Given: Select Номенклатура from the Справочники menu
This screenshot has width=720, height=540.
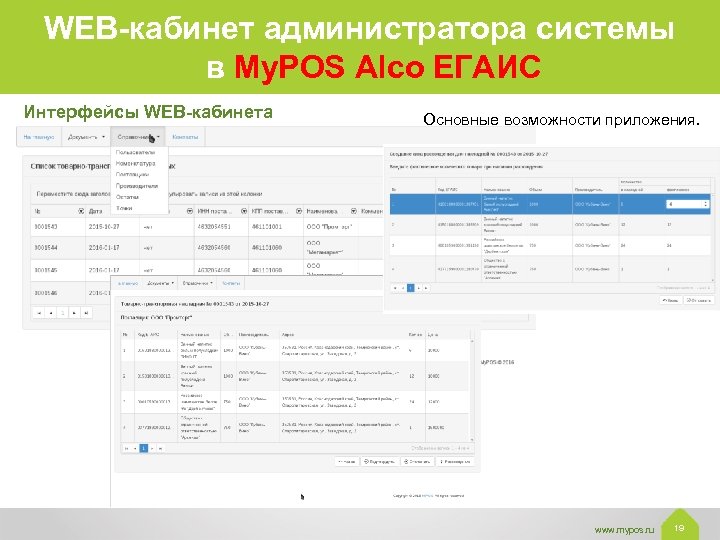Looking at the screenshot, I should (135, 163).
